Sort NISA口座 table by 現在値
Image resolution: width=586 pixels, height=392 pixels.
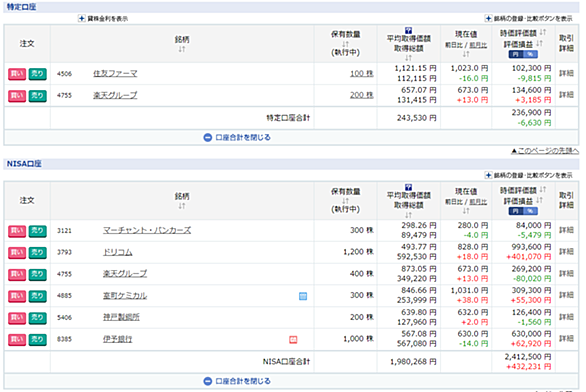point(466,211)
